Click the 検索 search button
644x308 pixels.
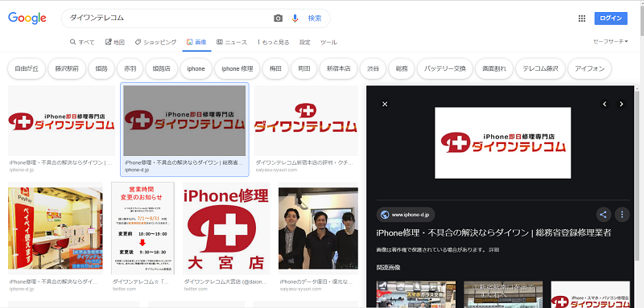315,18
